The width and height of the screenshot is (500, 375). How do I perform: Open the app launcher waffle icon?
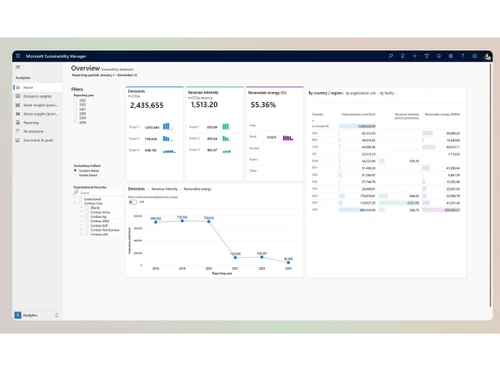18,56
